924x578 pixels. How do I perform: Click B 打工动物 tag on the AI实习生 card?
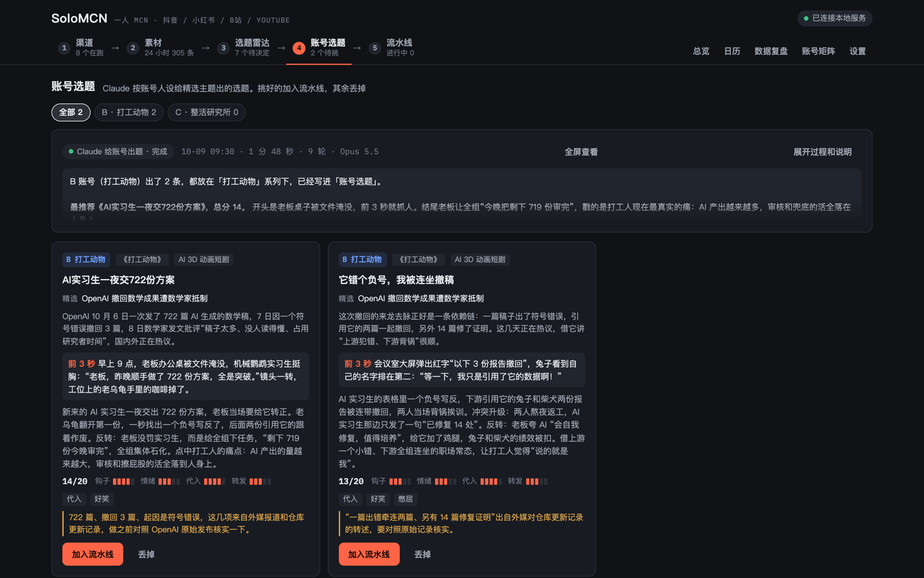86,260
